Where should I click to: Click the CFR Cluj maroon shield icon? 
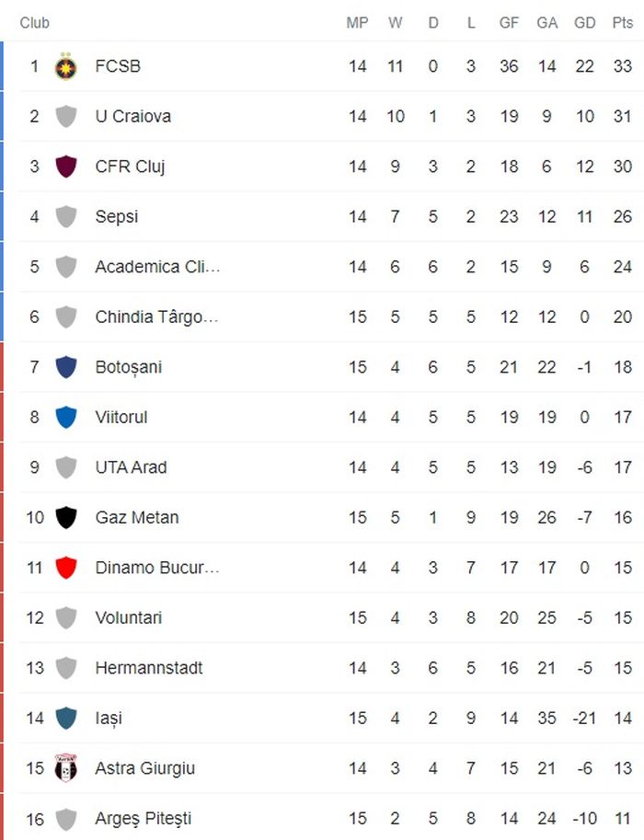(x=65, y=167)
